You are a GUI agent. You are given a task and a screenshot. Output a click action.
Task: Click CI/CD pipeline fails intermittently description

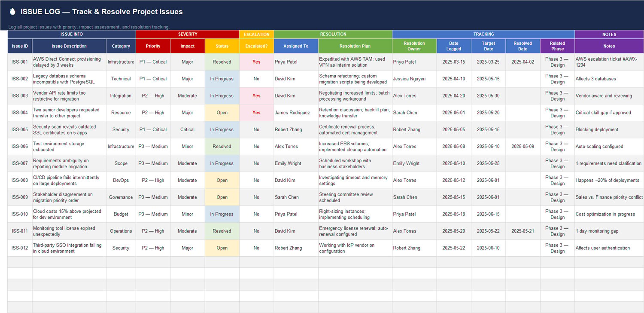point(69,181)
